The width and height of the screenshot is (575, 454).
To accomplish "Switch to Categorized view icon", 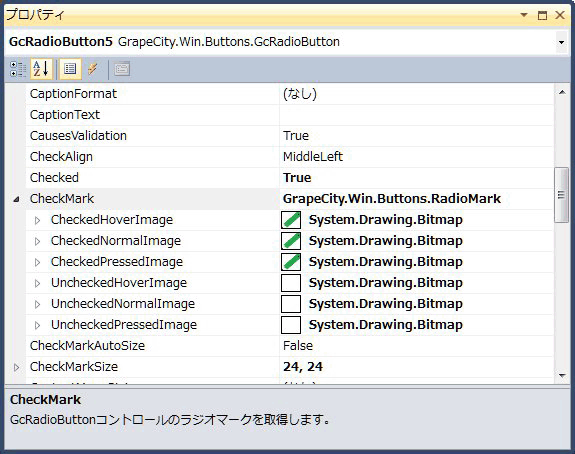I will point(18,69).
